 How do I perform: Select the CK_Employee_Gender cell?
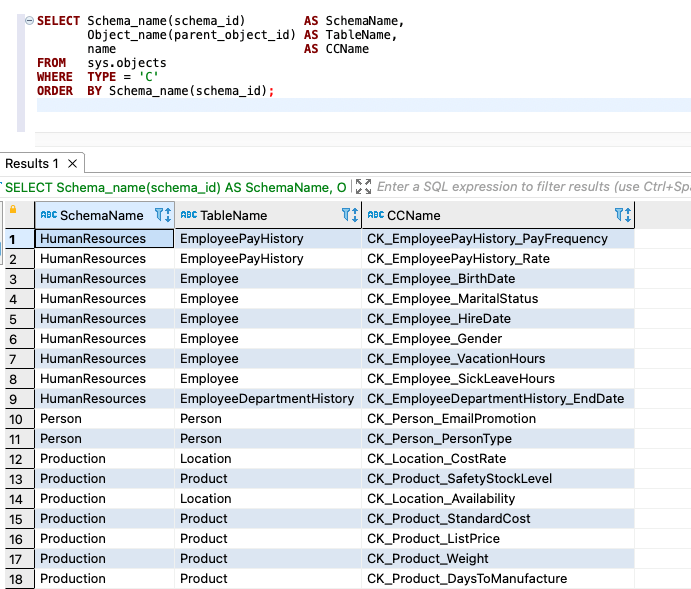tap(498, 338)
